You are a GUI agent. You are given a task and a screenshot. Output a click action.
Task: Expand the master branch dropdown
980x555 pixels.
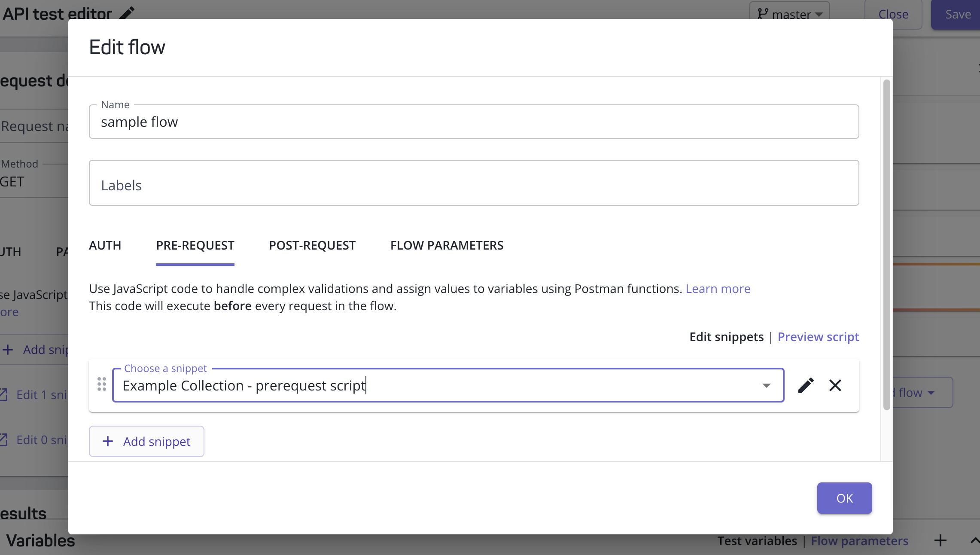[819, 14]
